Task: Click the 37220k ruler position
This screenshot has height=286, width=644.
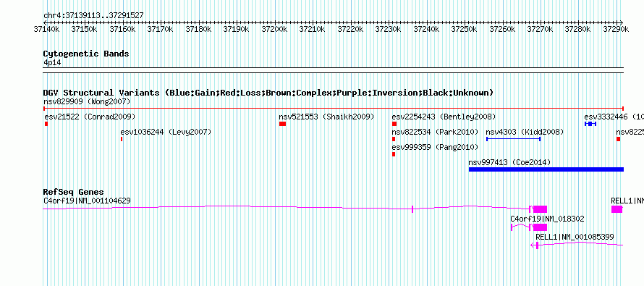Action: (x=350, y=29)
